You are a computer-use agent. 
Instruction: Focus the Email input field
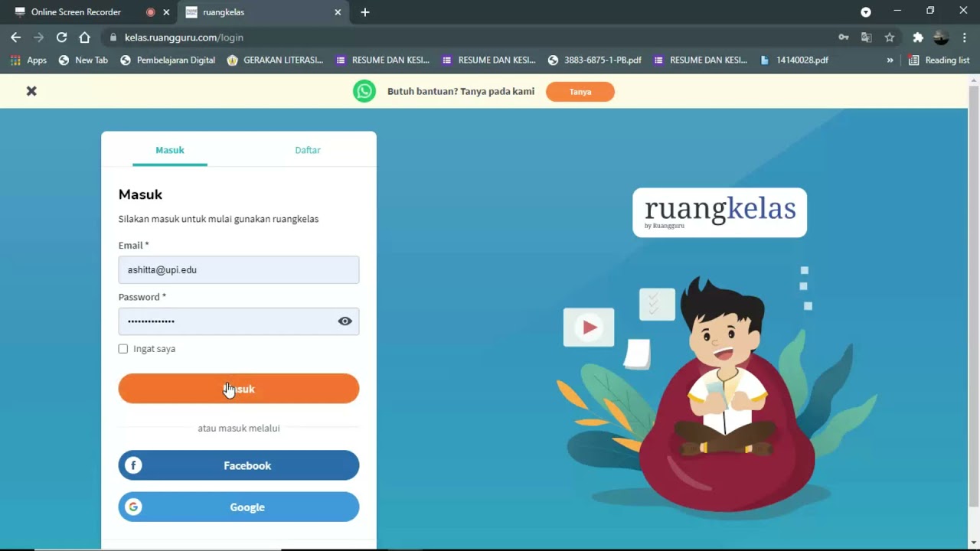pyautogui.click(x=239, y=270)
